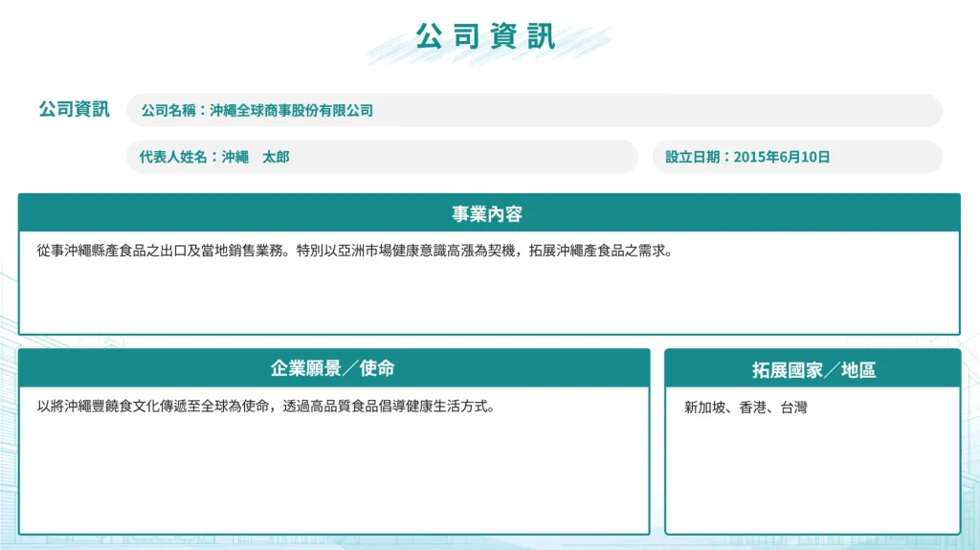Select the 企業願景 mission statement text

tap(266, 407)
